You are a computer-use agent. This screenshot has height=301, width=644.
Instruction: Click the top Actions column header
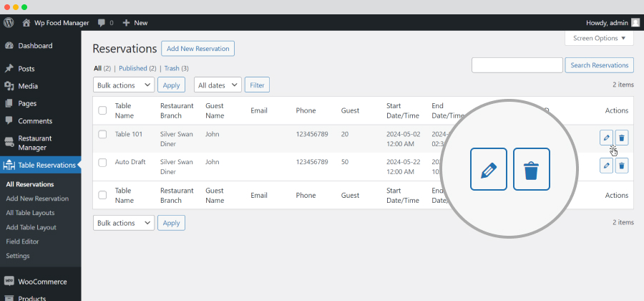(617, 110)
